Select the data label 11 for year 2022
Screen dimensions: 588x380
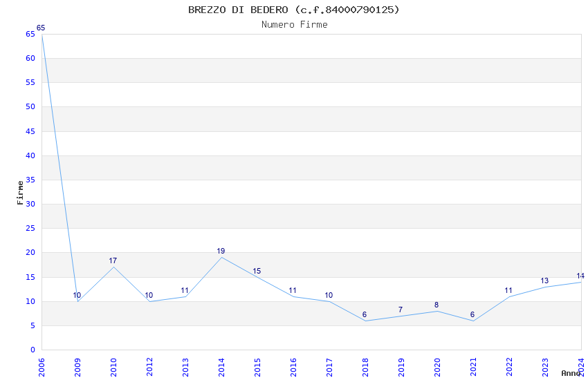point(508,290)
